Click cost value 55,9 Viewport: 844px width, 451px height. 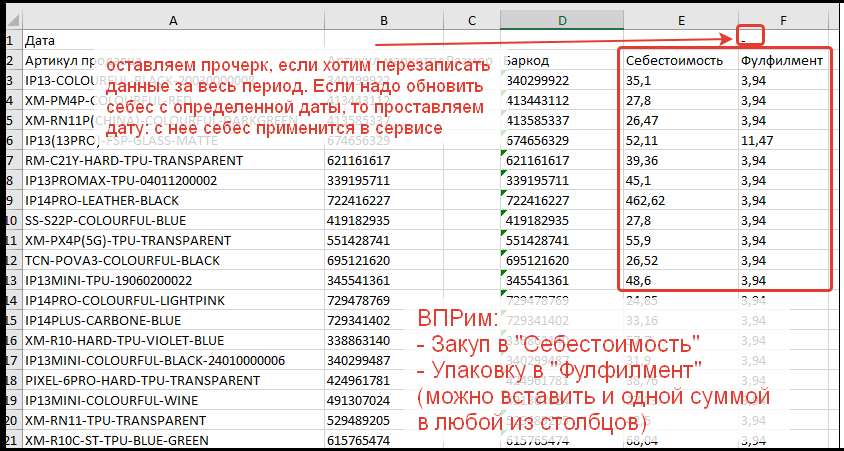click(681, 240)
